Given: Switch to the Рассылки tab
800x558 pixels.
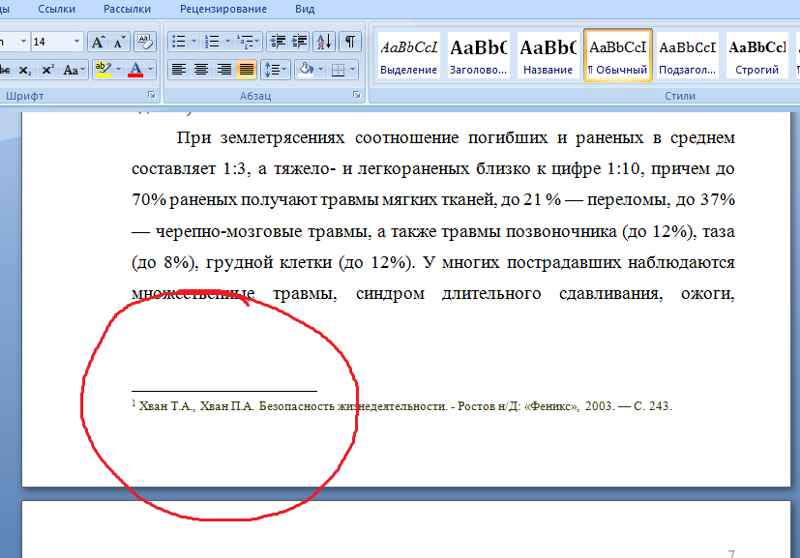Looking at the screenshot, I should [127, 9].
